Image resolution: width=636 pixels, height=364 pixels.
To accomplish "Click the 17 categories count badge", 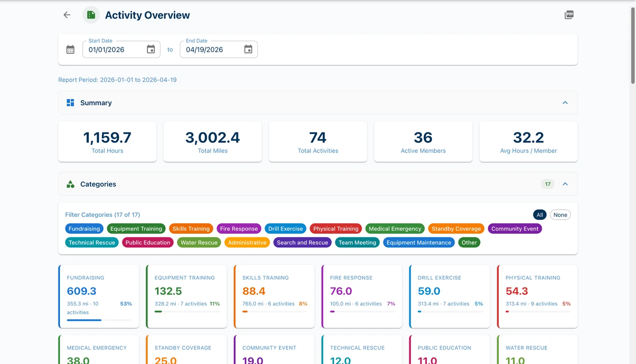I will click(548, 184).
